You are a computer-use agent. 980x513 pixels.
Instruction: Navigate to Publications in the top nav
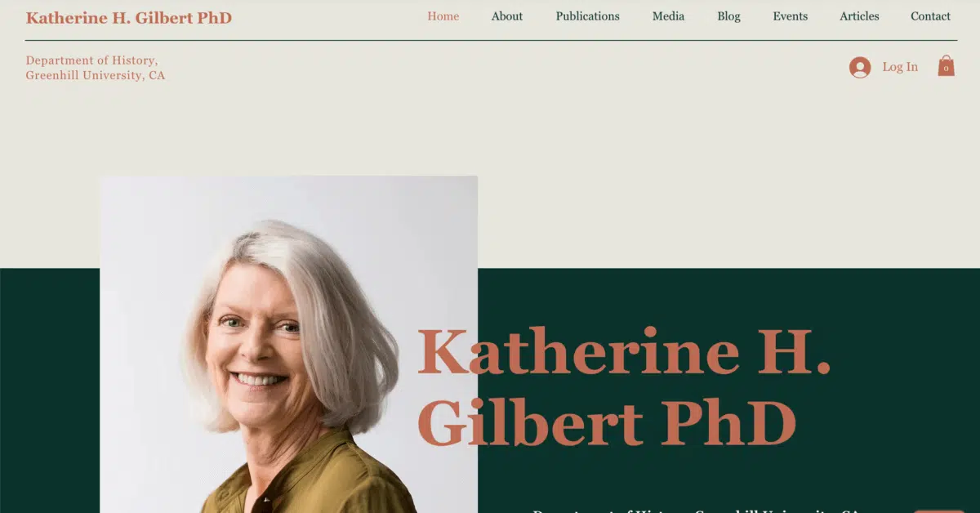pyautogui.click(x=588, y=16)
